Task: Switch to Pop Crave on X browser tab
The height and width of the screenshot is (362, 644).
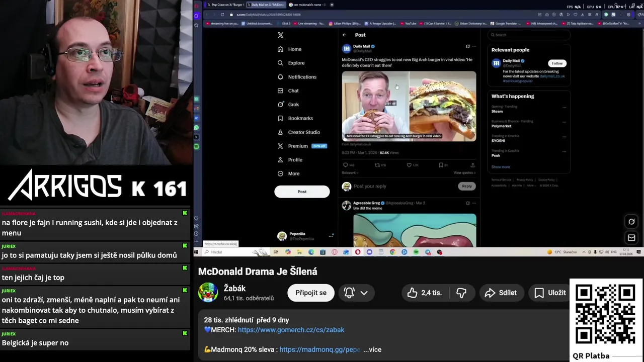Action: [x=225, y=5]
